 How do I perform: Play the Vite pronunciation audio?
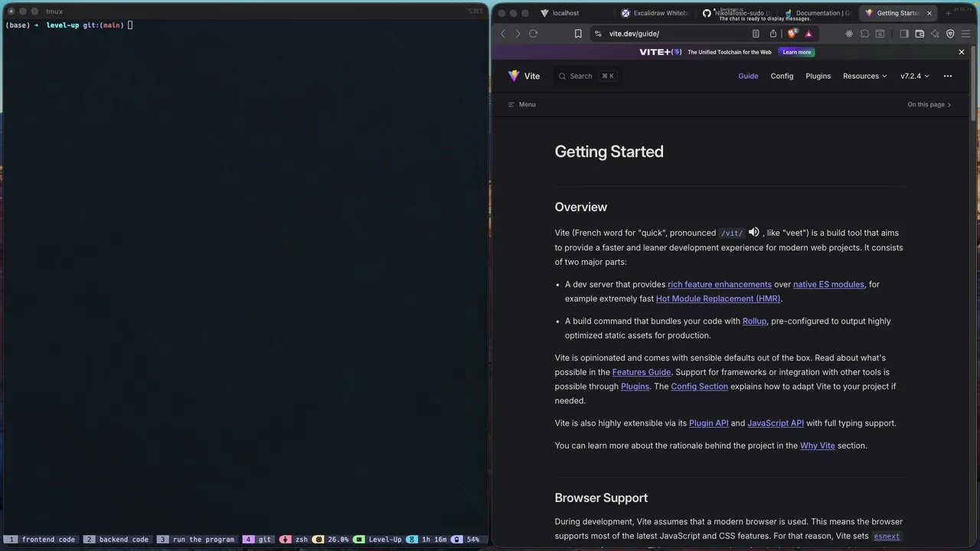[754, 232]
